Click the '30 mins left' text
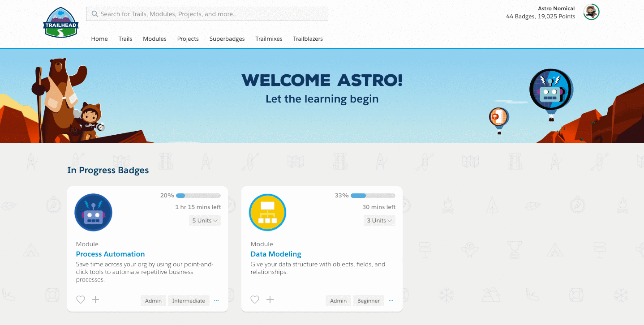Image resolution: width=644 pixels, height=325 pixels. point(379,207)
